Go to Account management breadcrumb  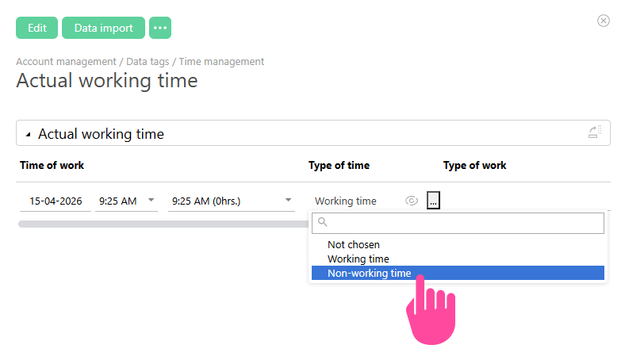click(66, 61)
